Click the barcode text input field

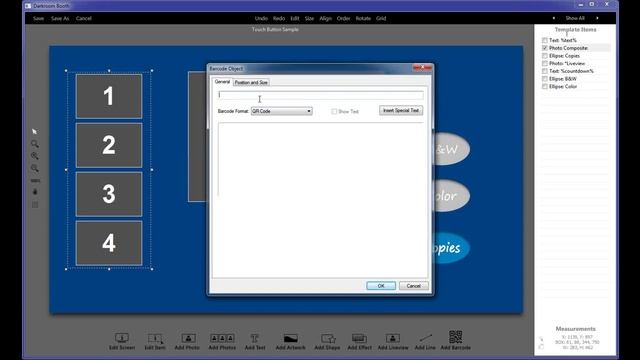320,95
